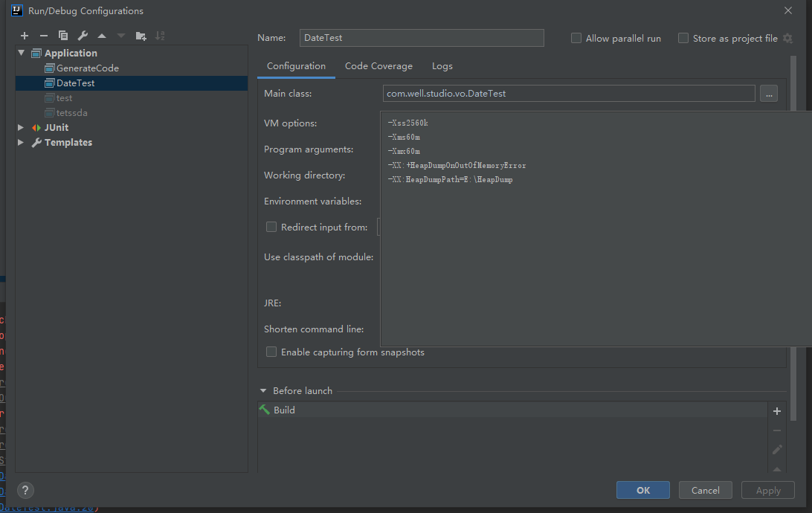The height and width of the screenshot is (513, 812).
Task: Open Store as project file gear settings
Action: pyautogui.click(x=787, y=39)
